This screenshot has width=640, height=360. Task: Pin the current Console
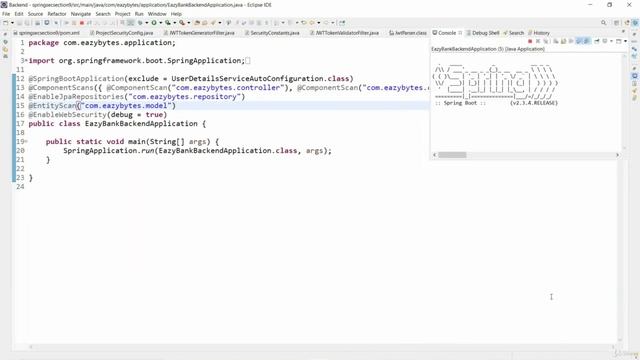pos(597,41)
